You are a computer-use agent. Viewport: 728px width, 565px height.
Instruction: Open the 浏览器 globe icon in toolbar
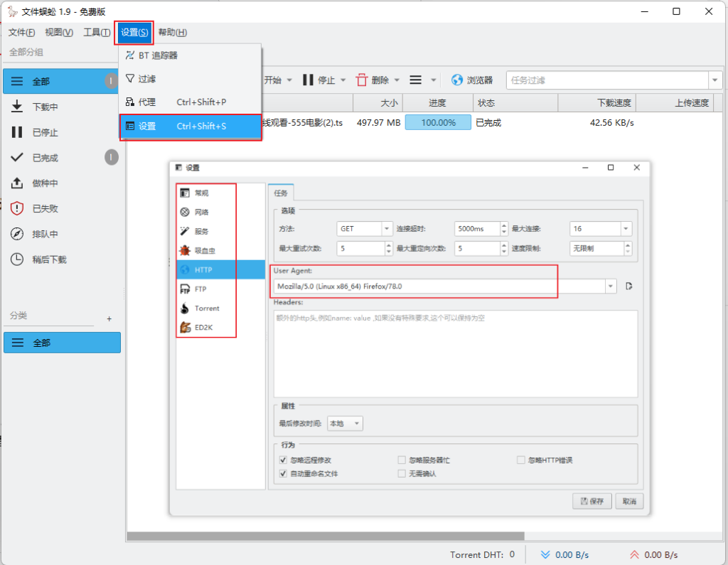pyautogui.click(x=457, y=80)
